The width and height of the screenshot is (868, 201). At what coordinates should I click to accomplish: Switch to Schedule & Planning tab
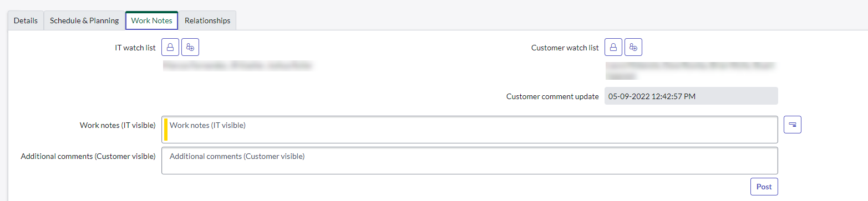click(x=84, y=20)
